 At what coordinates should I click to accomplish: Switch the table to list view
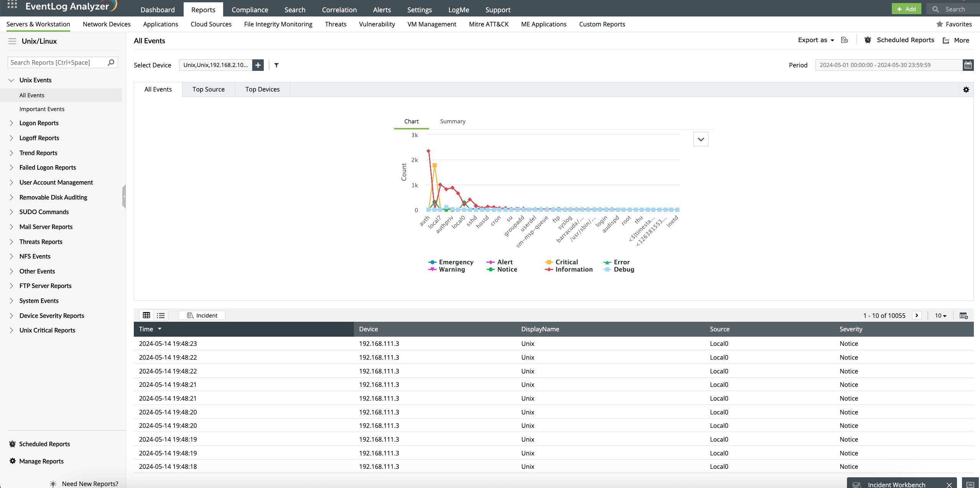coord(161,315)
